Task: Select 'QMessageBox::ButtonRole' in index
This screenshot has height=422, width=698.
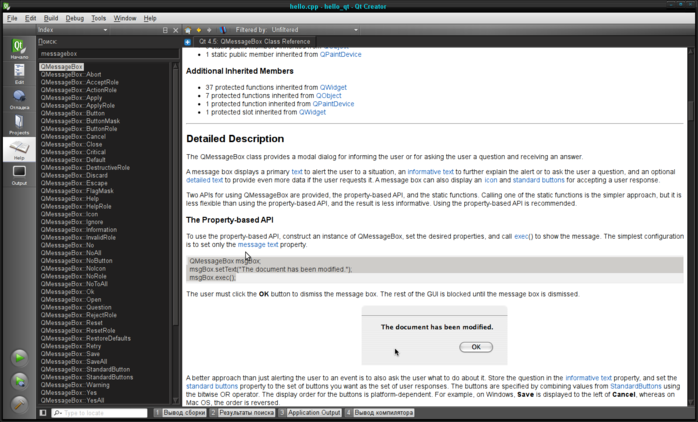Action: [x=79, y=129]
